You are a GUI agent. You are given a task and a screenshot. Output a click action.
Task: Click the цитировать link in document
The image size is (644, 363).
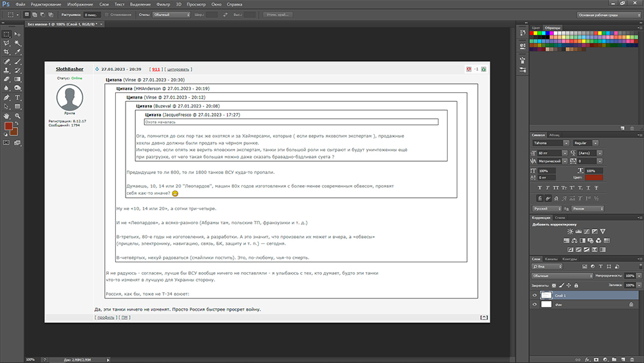178,70
